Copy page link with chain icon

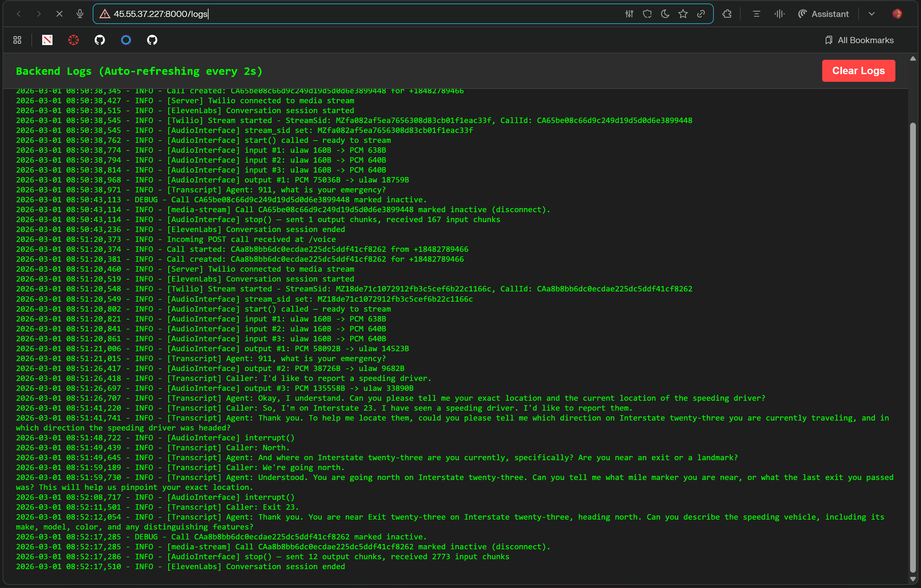click(x=701, y=14)
